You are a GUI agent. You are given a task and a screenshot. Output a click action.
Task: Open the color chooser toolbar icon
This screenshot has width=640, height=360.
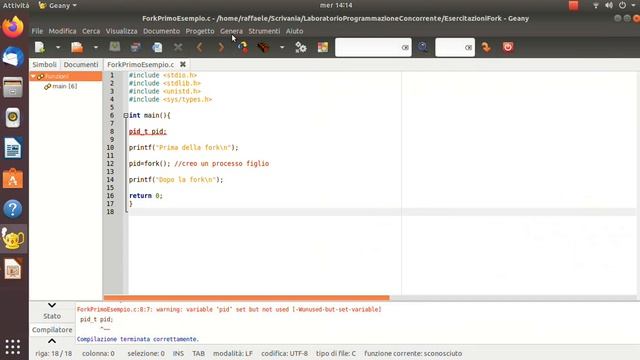pos(323,47)
